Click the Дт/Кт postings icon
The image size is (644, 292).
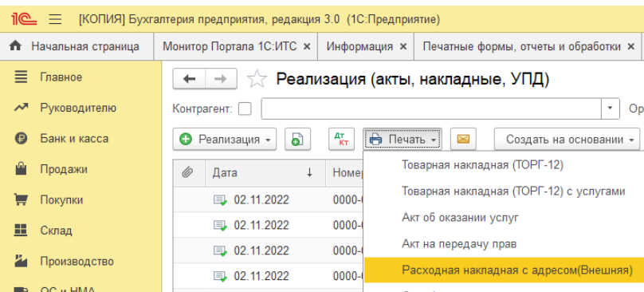(341, 139)
